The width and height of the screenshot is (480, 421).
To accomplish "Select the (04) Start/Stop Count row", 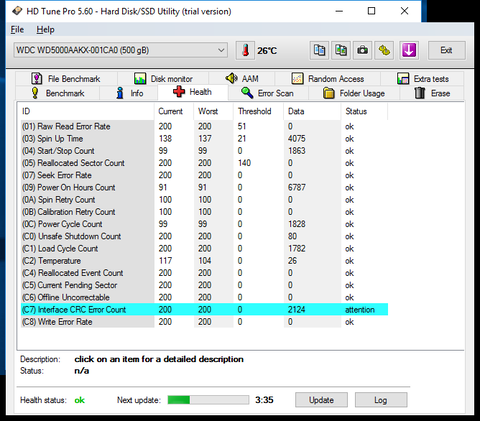I will (204, 151).
